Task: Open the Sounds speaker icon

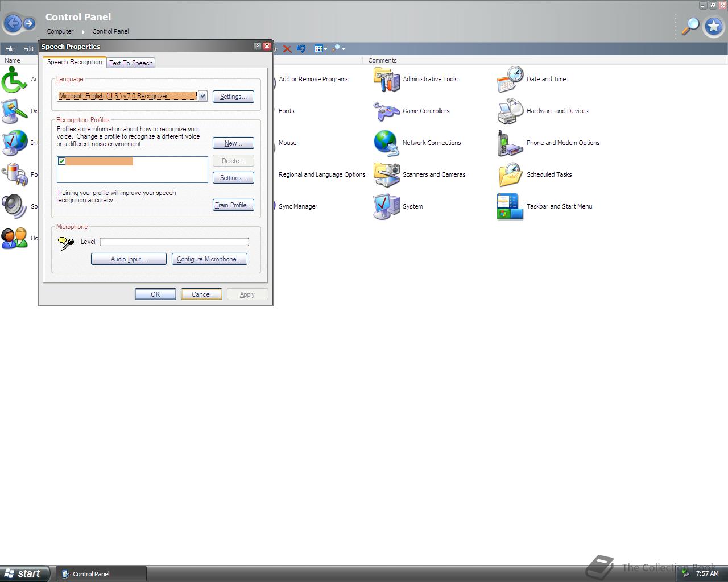Action: point(14,207)
